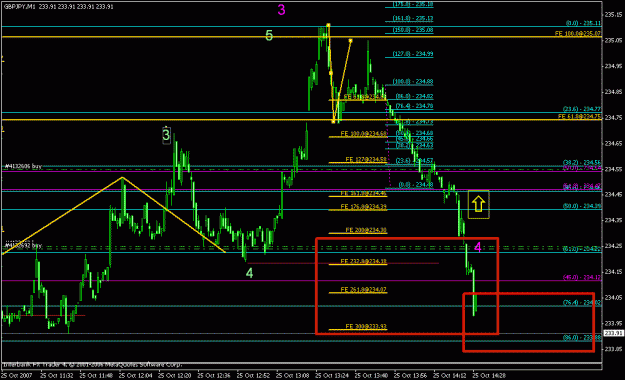
Task: Click the FE 161.8@234.46 expansion level label
Action: 364,193
